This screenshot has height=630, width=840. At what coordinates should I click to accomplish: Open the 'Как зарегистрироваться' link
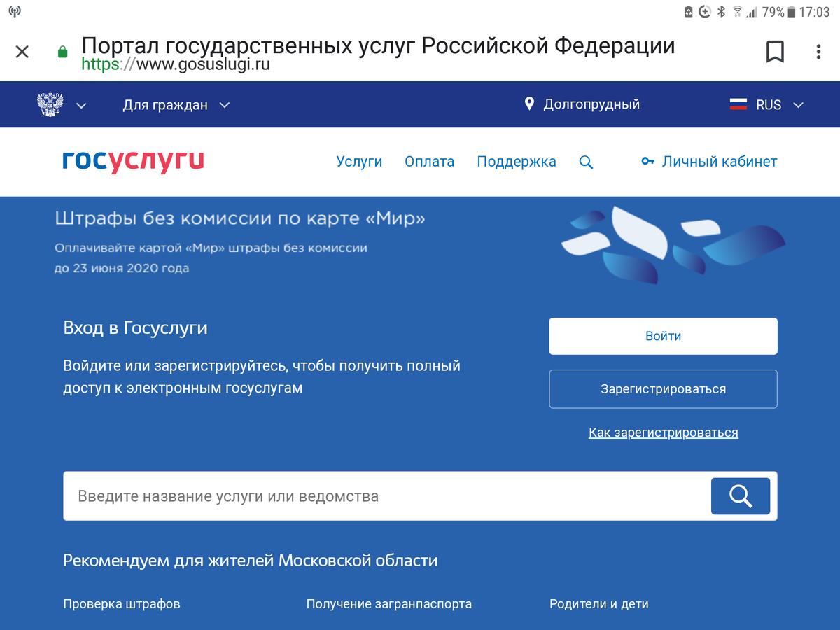coord(664,433)
